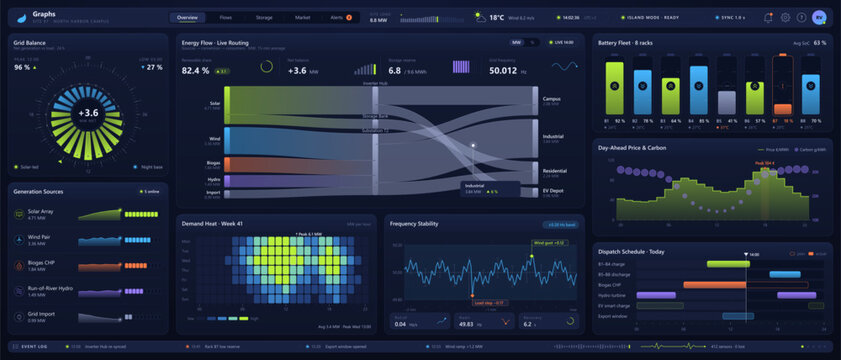
Task: Click the Island Mode Ready status
Action: [x=650, y=18]
